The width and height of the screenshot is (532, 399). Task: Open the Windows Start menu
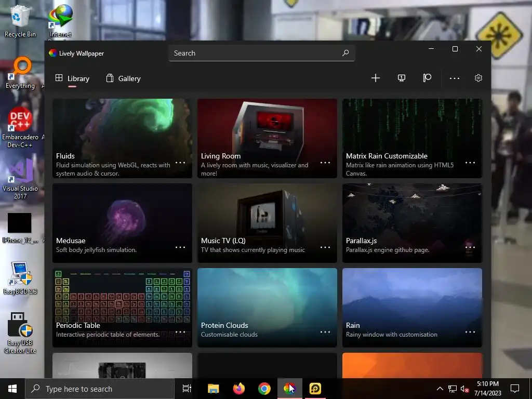click(12, 389)
